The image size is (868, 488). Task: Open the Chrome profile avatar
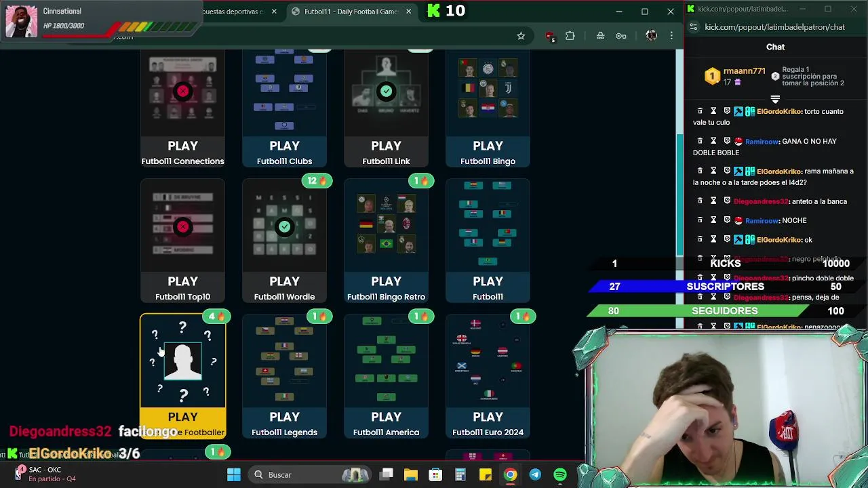[651, 35]
